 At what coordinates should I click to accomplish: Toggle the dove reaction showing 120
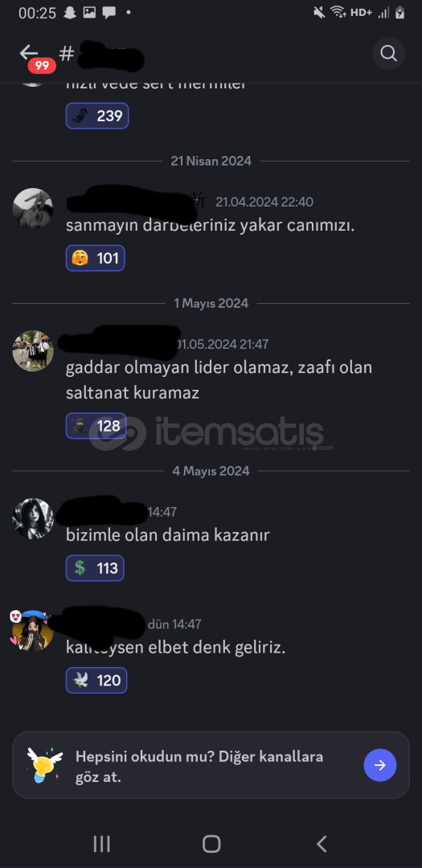96,681
